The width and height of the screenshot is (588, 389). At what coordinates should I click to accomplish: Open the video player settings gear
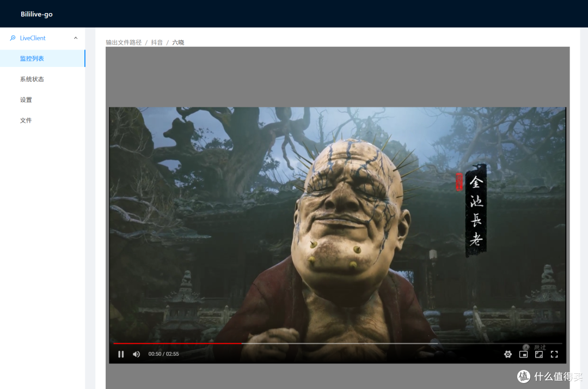pyautogui.click(x=508, y=354)
